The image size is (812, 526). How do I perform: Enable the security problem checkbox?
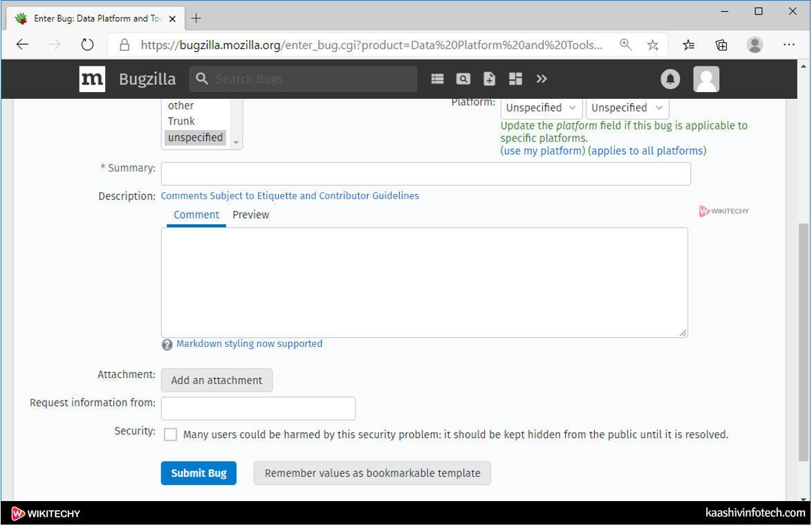coord(171,435)
